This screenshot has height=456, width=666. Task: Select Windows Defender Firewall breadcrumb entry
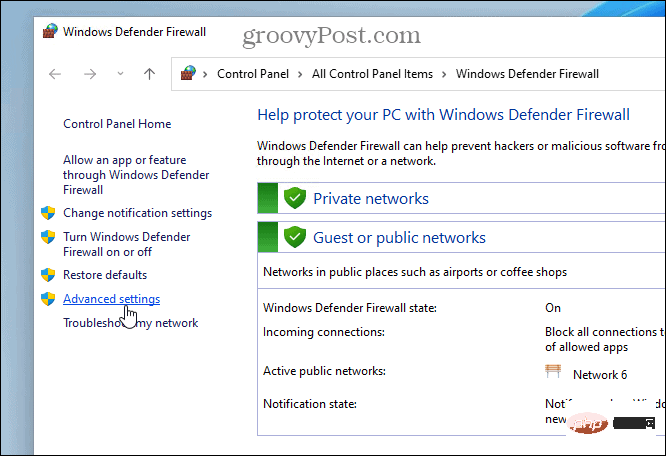click(x=527, y=74)
